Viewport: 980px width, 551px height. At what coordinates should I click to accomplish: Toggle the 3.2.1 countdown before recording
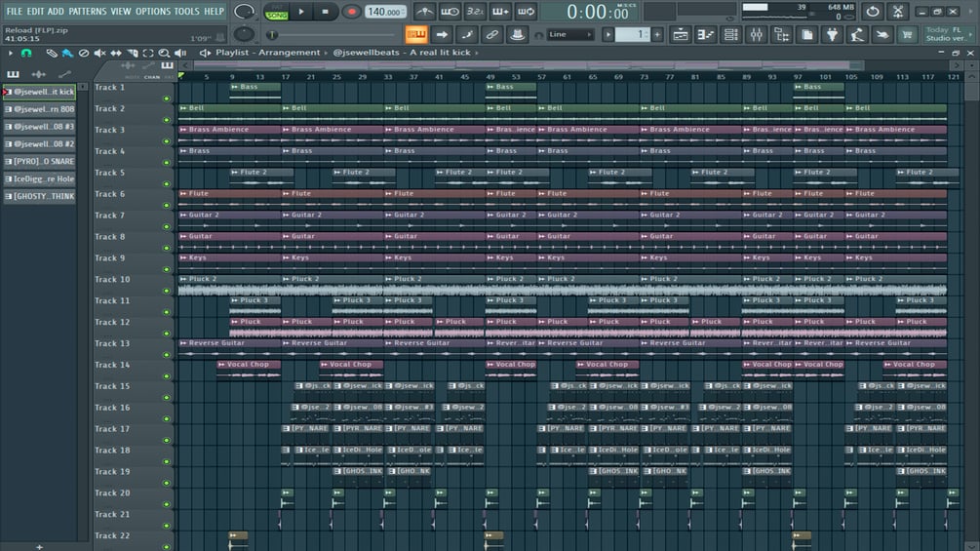[x=475, y=12]
